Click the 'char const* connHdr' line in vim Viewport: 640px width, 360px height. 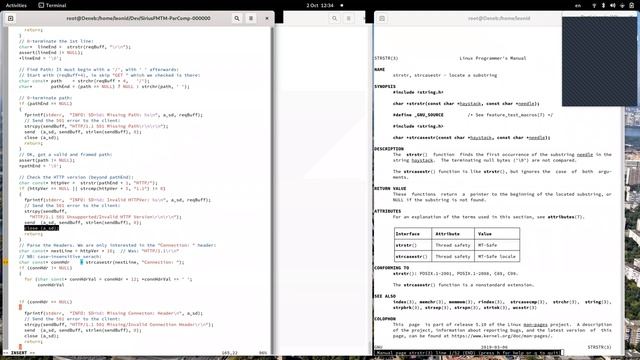(x=101, y=262)
